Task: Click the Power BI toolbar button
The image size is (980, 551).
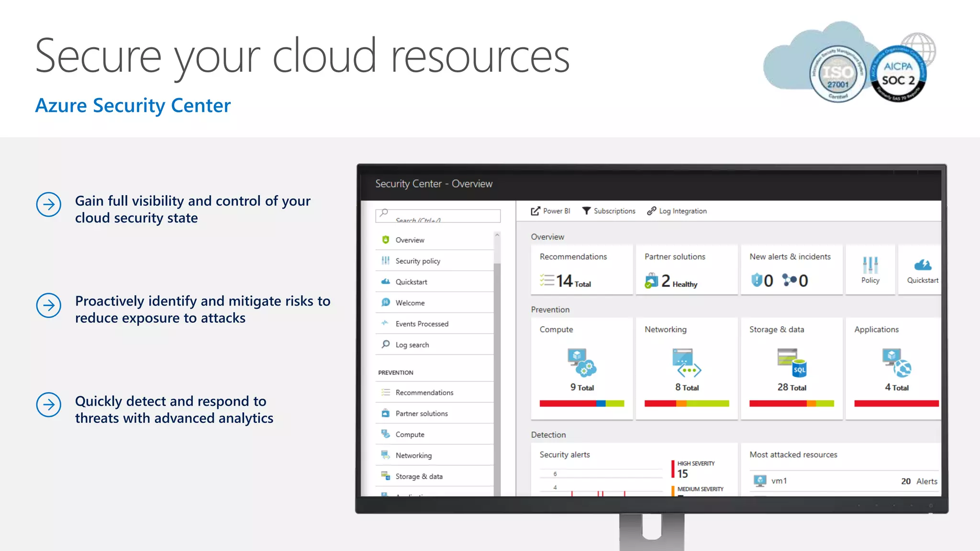Action: (550, 211)
